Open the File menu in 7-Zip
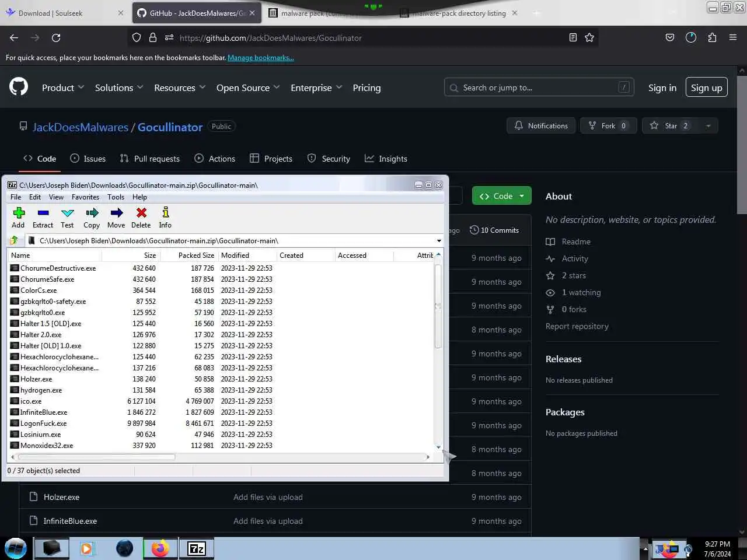Screen dimensions: 747x560 point(16,197)
